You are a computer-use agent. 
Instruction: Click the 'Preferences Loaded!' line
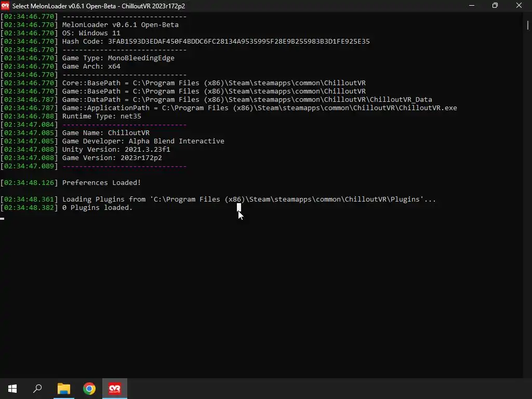pyautogui.click(x=101, y=183)
